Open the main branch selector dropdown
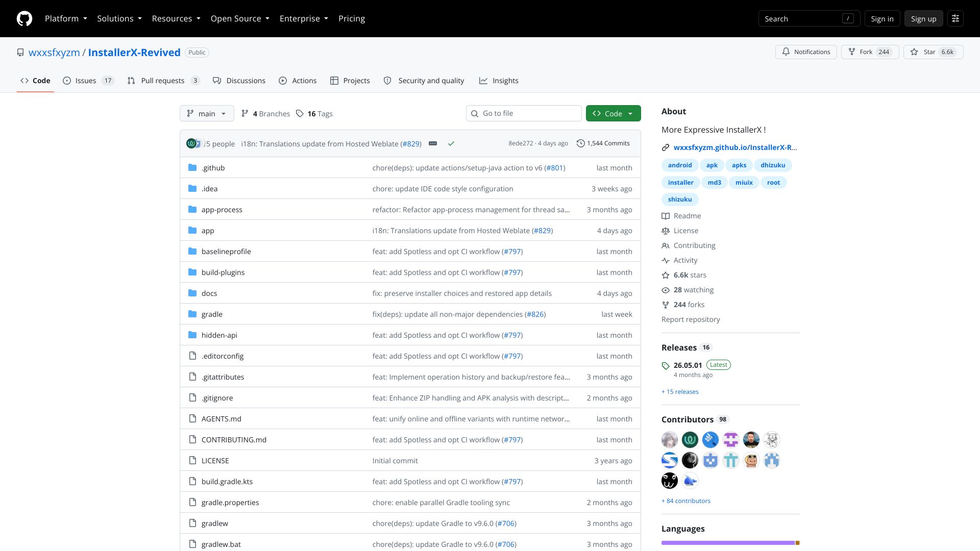 point(207,114)
